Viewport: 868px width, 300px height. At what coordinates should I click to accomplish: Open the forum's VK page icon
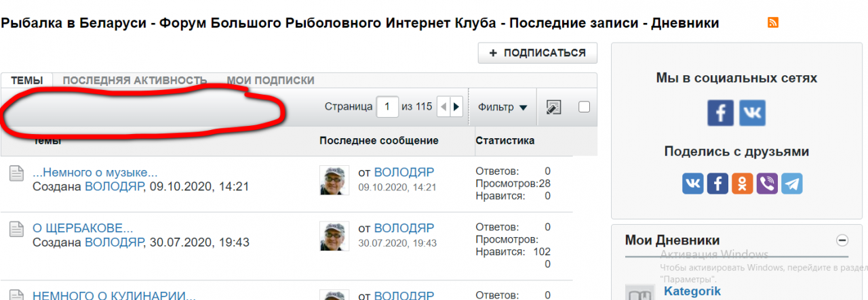coord(752,113)
